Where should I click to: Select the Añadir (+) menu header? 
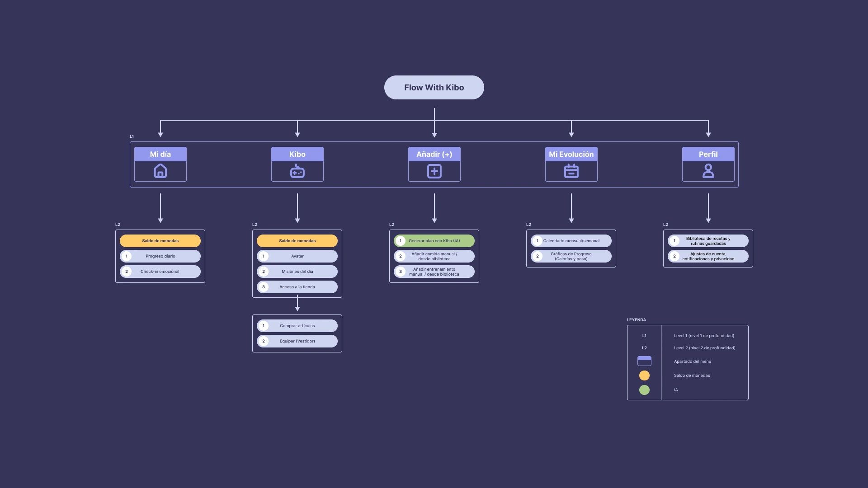click(434, 154)
